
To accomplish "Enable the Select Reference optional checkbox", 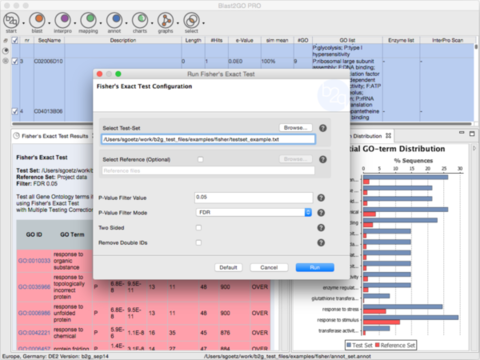I will [200, 159].
